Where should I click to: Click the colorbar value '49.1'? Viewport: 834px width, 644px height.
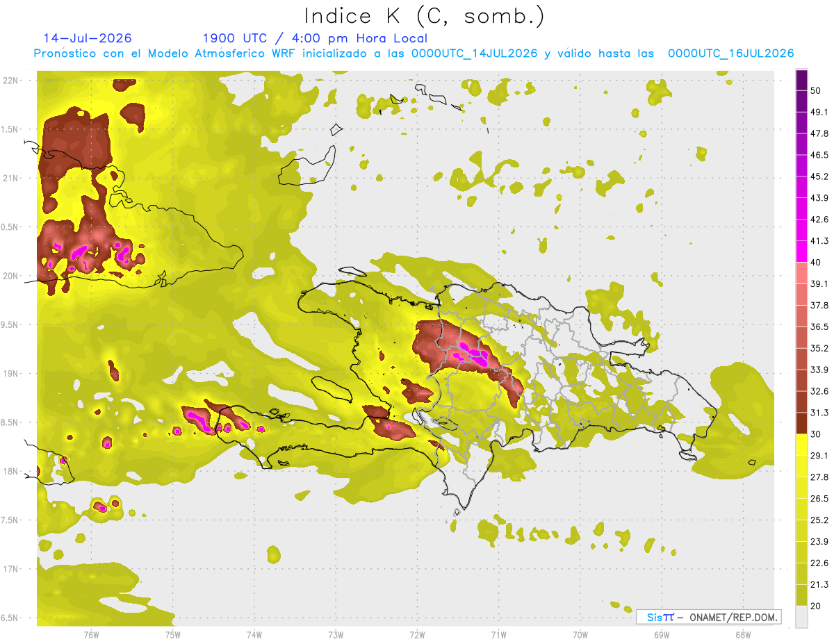[819, 112]
